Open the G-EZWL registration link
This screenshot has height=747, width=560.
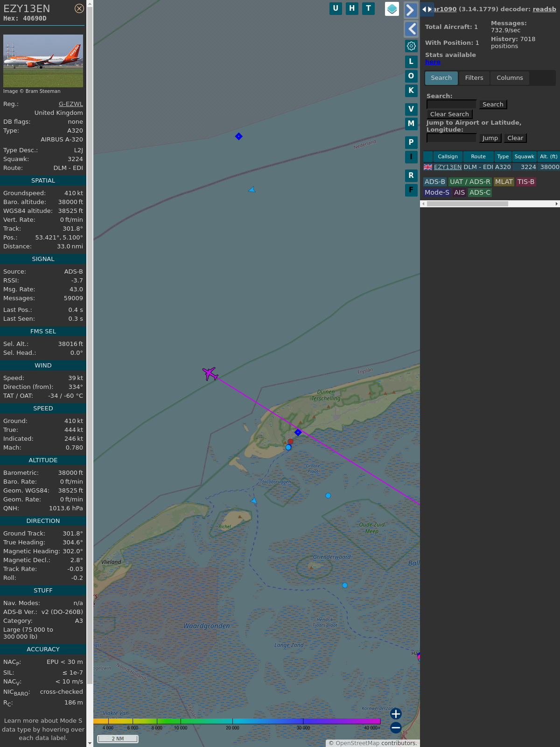tap(70, 104)
